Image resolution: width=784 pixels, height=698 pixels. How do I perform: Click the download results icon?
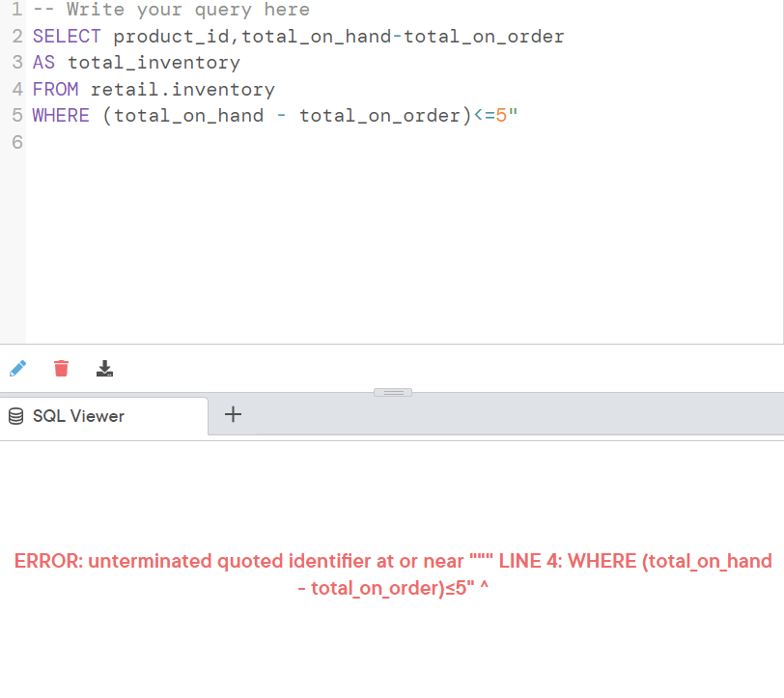(104, 368)
